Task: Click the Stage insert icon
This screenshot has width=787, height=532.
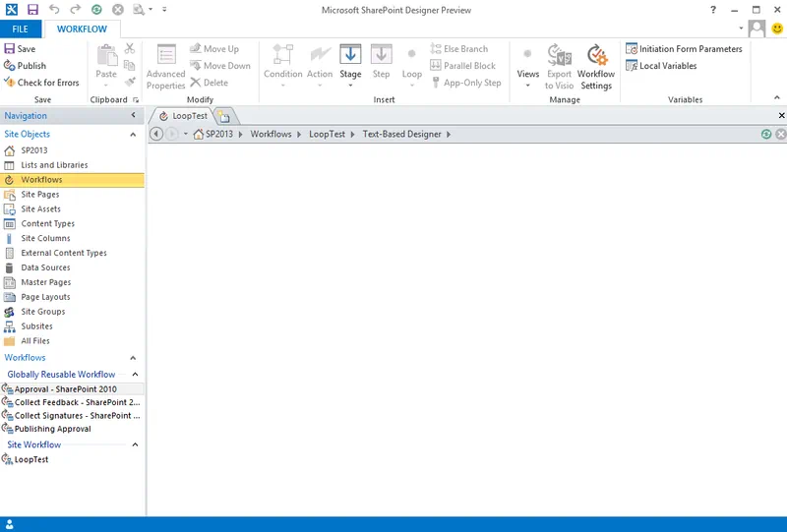Action: tap(350, 56)
